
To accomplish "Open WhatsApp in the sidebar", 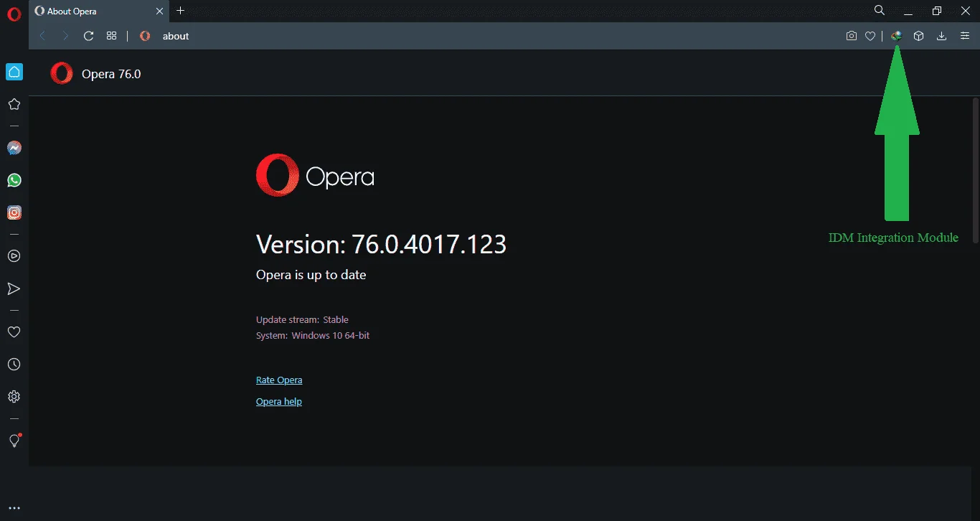I will coord(14,180).
